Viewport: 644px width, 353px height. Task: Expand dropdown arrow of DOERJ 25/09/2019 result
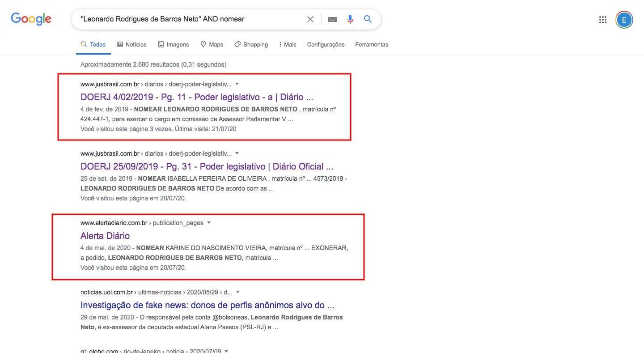point(237,153)
